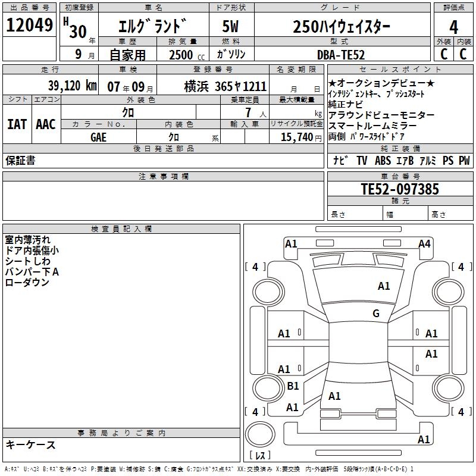Select TV in genuine equipment row
This screenshot has width=476, height=476.
(362, 160)
